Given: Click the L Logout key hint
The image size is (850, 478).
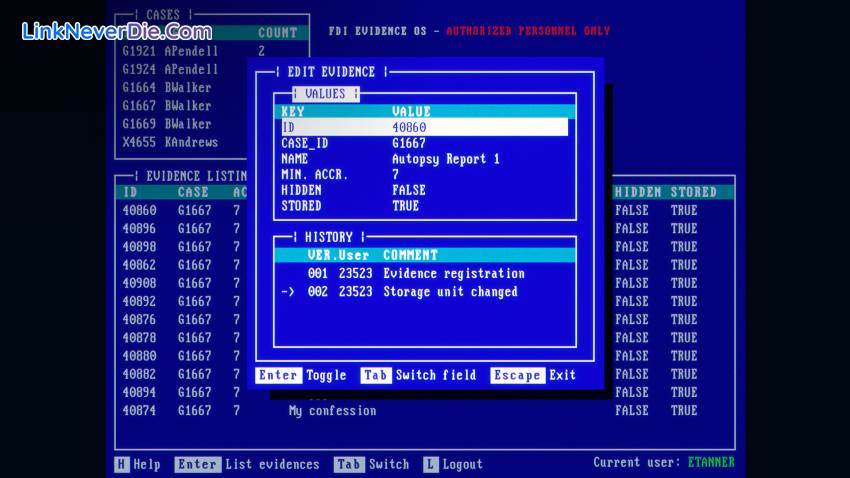Looking at the screenshot, I should 453,464.
